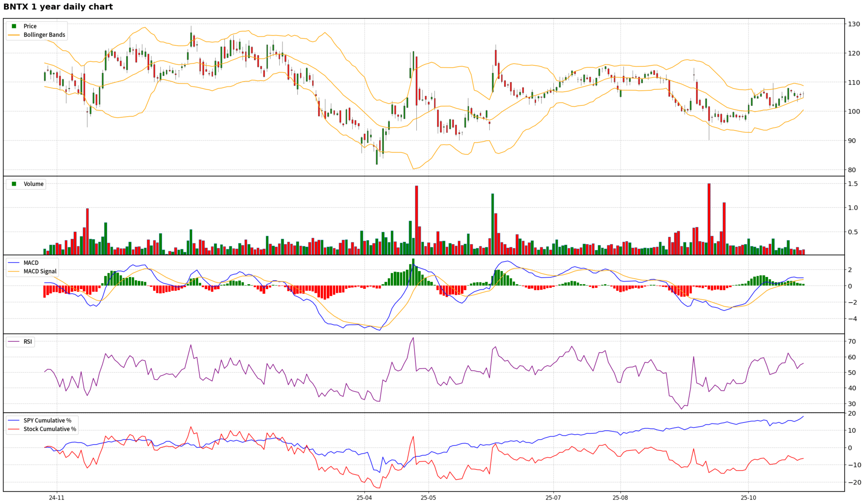Image resolution: width=865 pixels, height=504 pixels.
Task: Click the 25-05 date axis label
Action: click(428, 498)
